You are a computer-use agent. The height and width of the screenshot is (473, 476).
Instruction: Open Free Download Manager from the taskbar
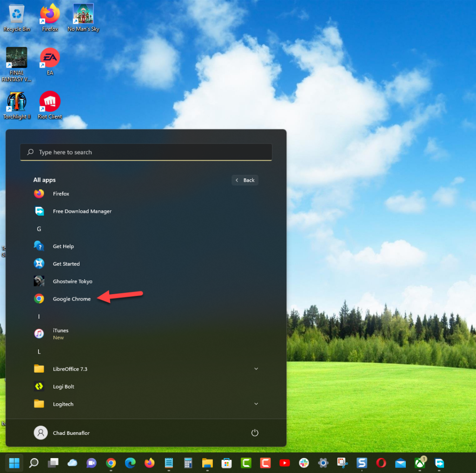pyautogui.click(x=439, y=463)
